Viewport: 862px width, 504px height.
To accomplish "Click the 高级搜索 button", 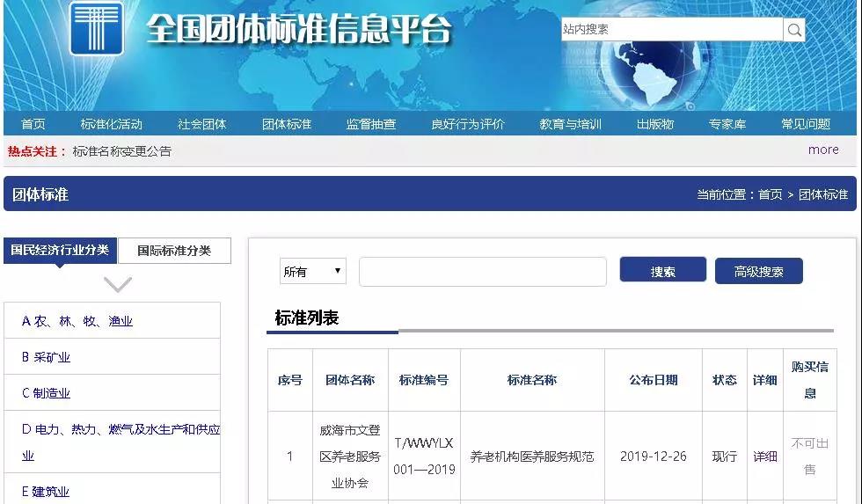I will 758,271.
